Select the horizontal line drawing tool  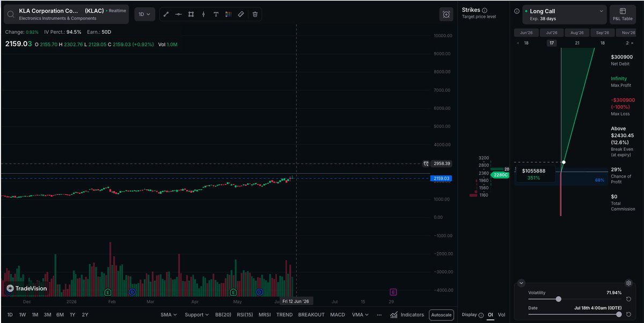point(178,14)
